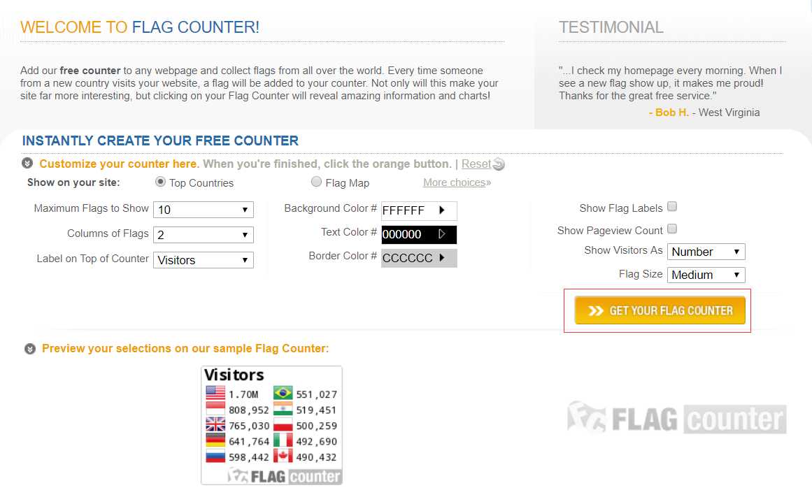
Task: Click the Flag Map label text
Action: (348, 182)
